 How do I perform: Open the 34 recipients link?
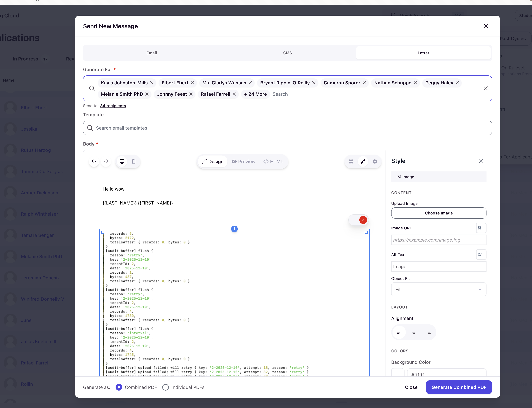(113, 106)
